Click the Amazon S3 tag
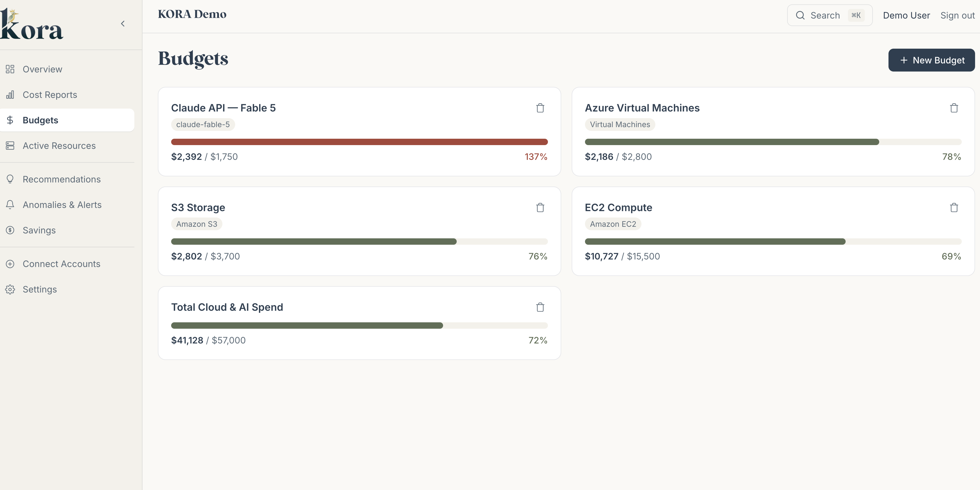This screenshot has width=980, height=490. (x=197, y=224)
